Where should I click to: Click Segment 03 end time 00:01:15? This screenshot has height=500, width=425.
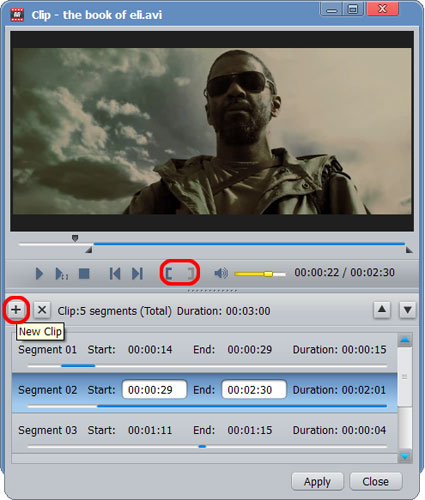[250, 430]
